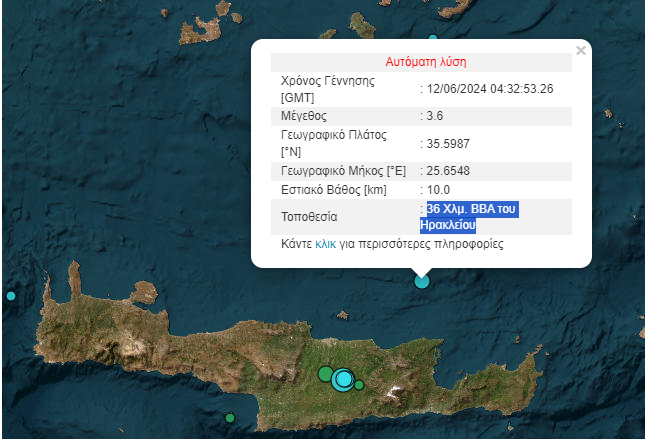Select the large cyan ringed marker in central Crete
The image size is (648, 439).
(x=343, y=379)
